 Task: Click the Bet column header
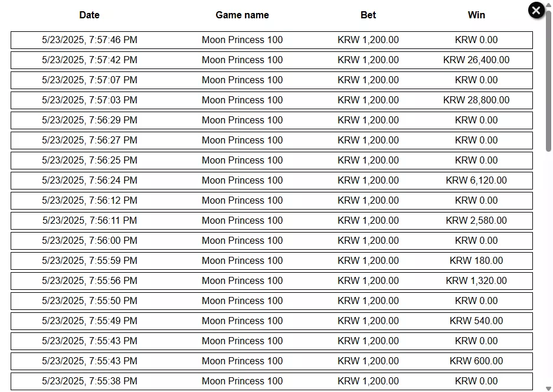tap(368, 15)
